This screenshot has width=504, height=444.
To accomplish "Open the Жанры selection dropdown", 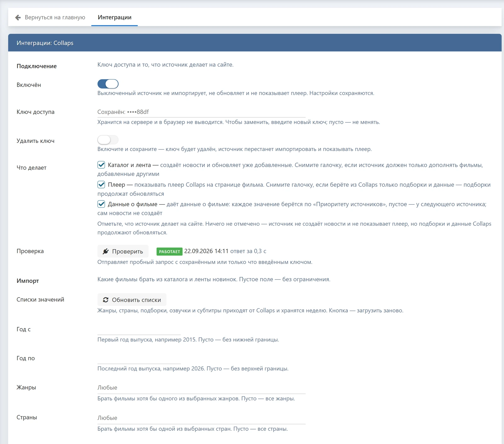I will pos(201,388).
